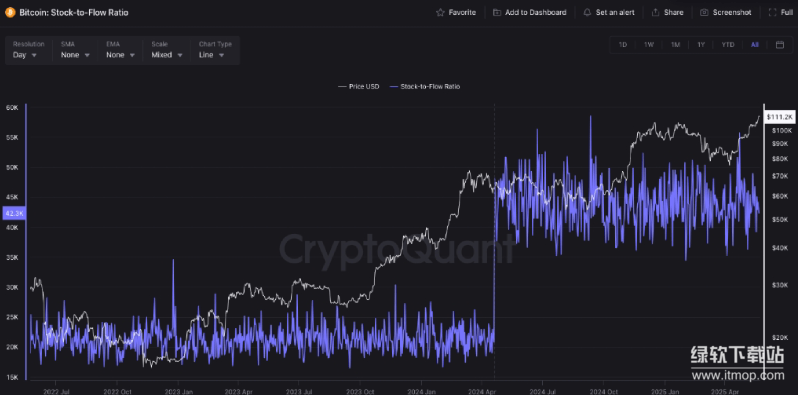799x395 pixels.
Task: Toggle the Stock-to-Flow Ratio legend series
Action: click(425, 87)
